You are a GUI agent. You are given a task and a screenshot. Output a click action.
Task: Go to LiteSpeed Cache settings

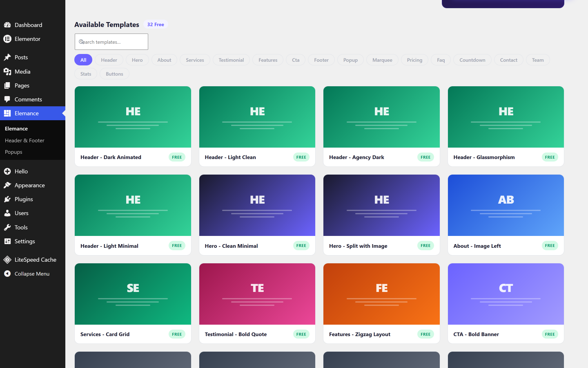(x=33, y=260)
